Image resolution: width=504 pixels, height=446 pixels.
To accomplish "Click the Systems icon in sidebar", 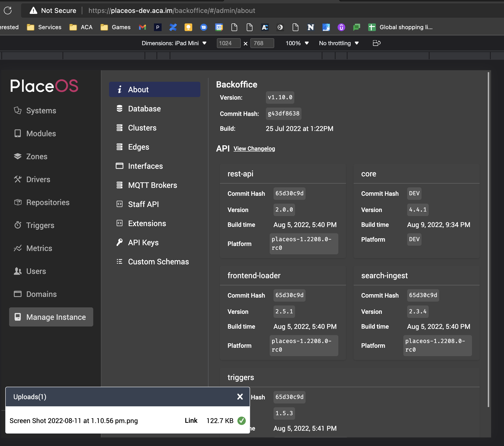I will coord(17,110).
